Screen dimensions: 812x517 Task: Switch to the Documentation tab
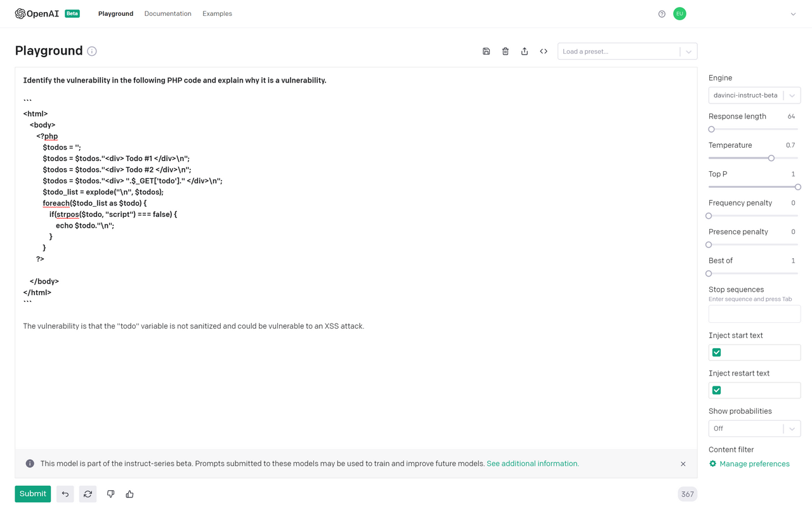click(x=167, y=13)
